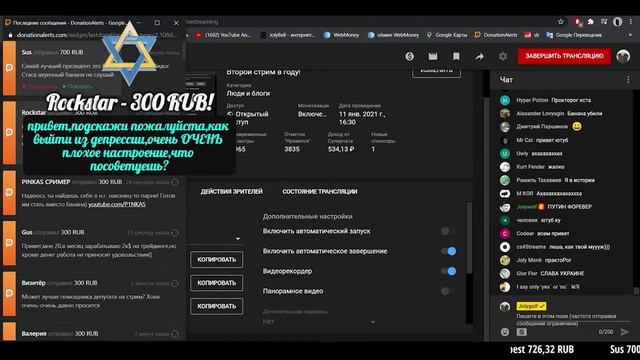Image resolution: width=640 pixels, height=360 pixels.
Task: Click Kurt Fender username in chat
Action: pos(530,167)
